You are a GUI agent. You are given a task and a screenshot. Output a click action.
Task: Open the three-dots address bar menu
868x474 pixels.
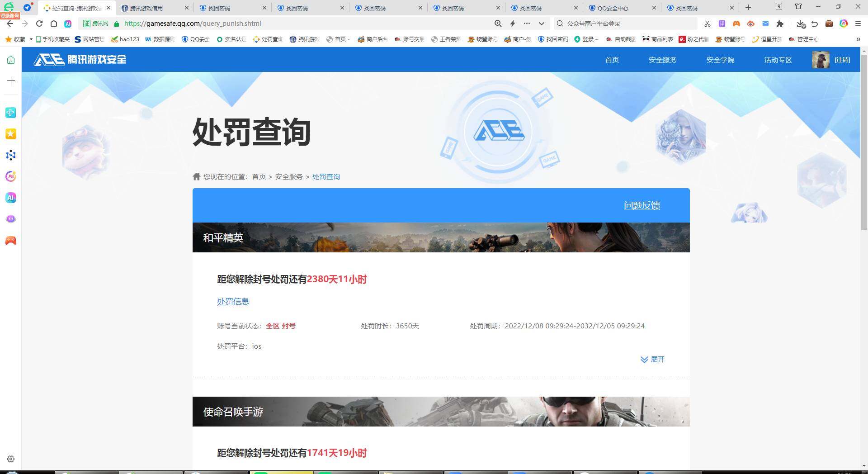(527, 24)
